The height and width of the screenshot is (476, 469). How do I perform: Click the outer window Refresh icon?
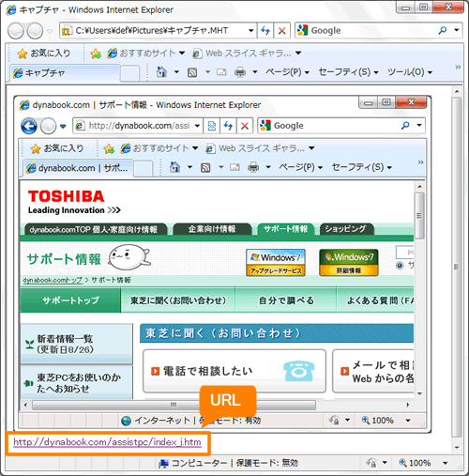[265, 30]
